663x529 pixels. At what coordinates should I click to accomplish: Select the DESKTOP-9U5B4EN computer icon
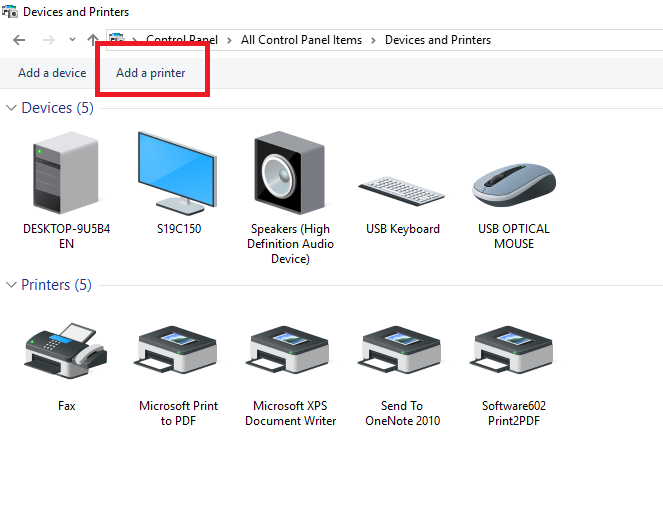pos(66,173)
